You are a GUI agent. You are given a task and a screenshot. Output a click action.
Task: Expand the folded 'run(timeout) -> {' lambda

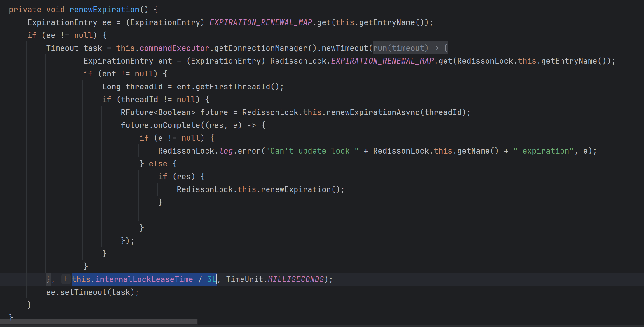410,48
